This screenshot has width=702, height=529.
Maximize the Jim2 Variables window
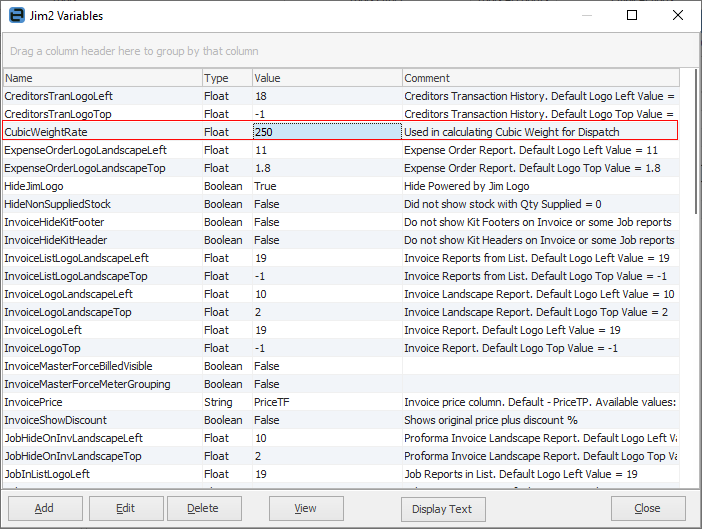click(x=632, y=15)
